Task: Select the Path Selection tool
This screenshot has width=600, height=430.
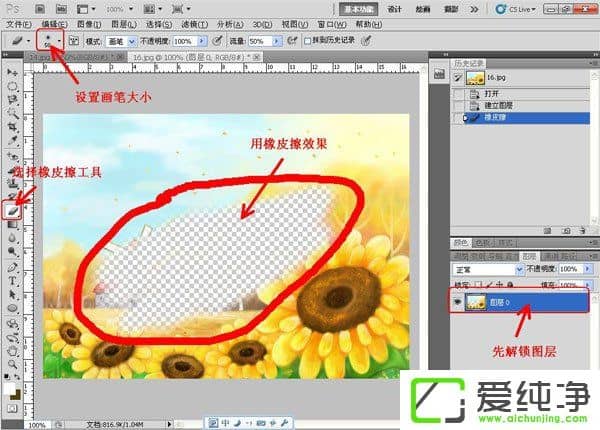Action: pos(13,295)
